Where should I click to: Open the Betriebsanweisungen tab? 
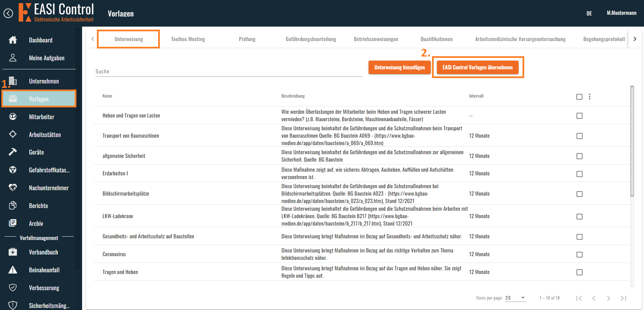(x=376, y=39)
